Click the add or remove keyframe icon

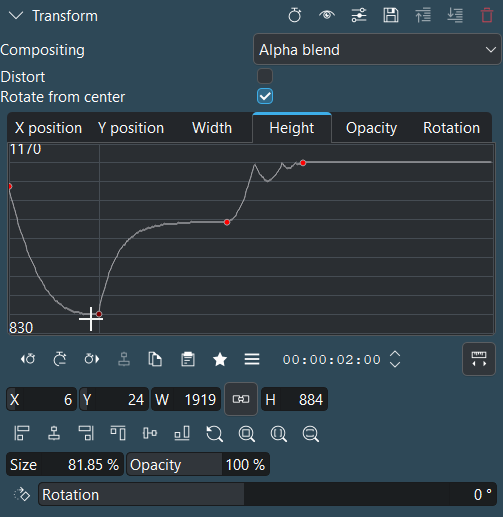60,359
